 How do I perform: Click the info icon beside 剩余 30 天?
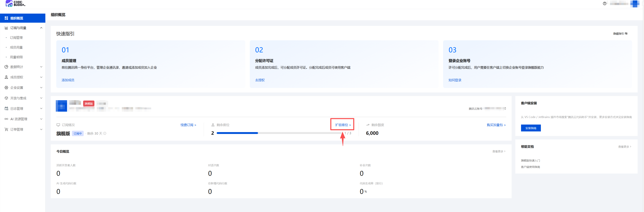105,133
